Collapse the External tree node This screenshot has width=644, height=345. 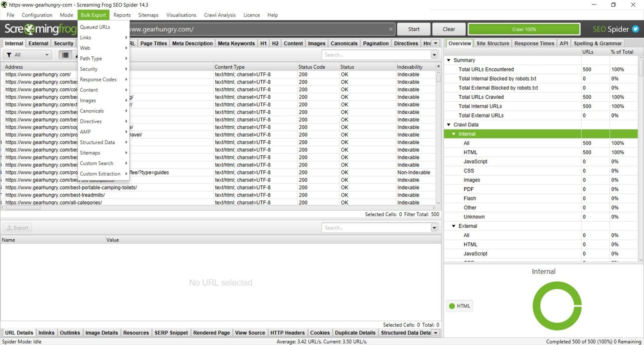(454, 226)
